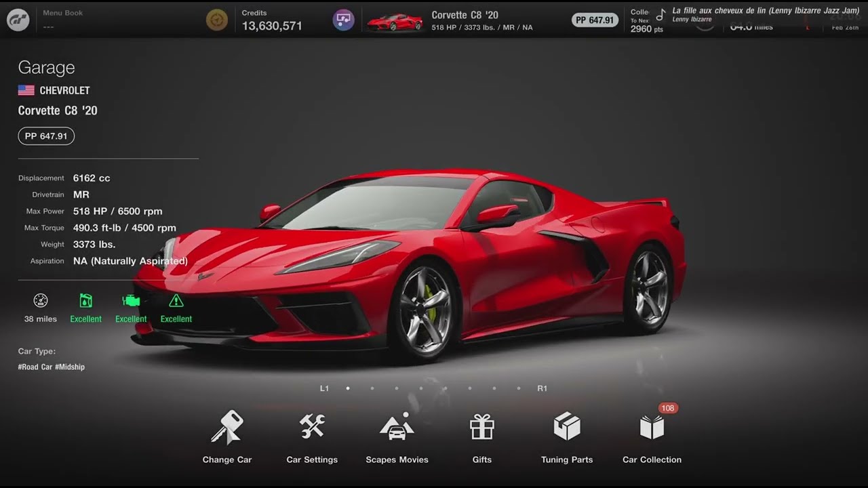Click the #Road Car #Midship tags
This screenshot has height=488, width=868.
[x=52, y=367]
